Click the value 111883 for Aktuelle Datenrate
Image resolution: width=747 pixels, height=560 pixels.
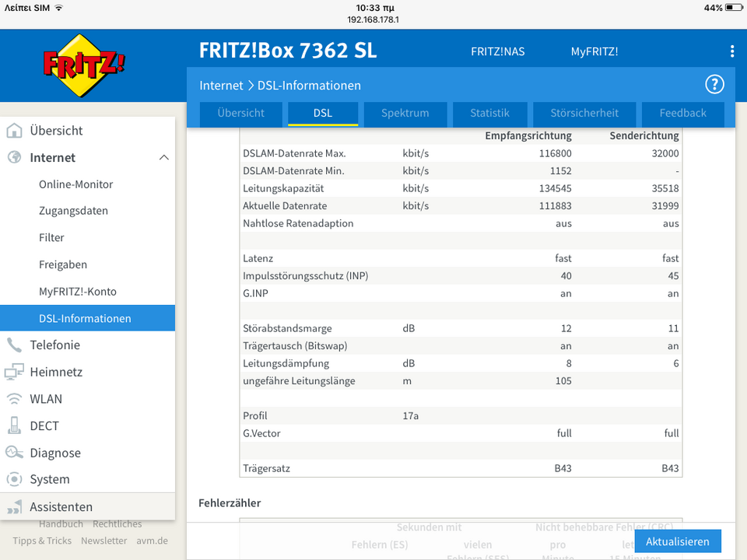tap(555, 205)
